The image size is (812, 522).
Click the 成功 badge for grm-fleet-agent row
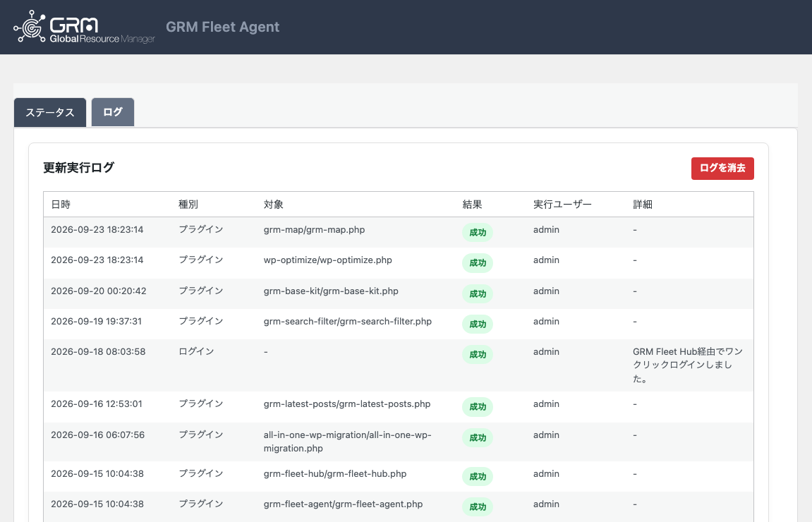click(478, 507)
